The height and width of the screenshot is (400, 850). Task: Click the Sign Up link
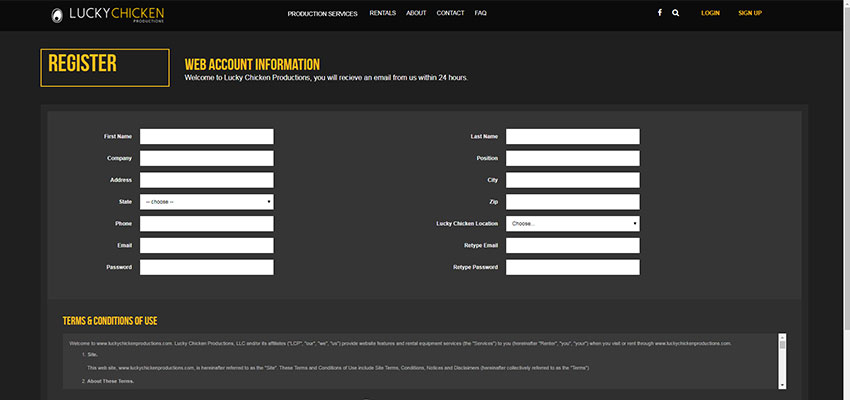(750, 13)
